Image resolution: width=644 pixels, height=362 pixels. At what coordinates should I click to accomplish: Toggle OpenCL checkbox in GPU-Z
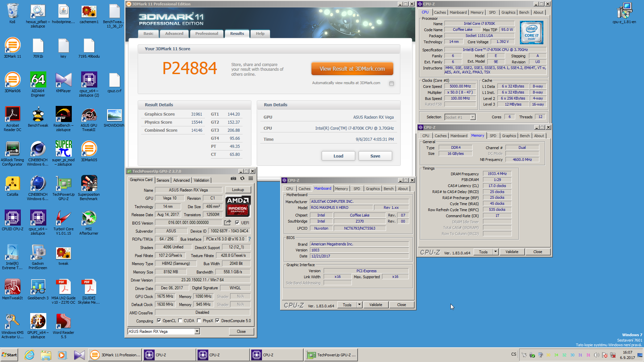click(x=159, y=321)
